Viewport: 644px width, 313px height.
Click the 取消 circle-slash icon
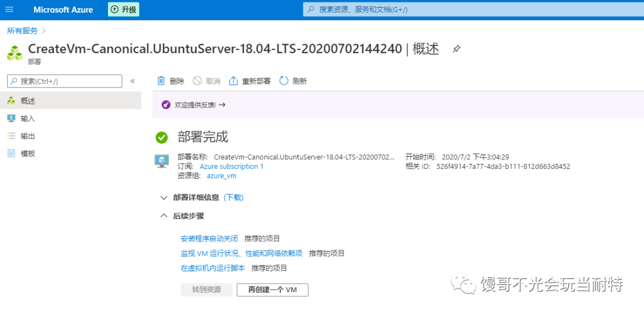pos(197,81)
